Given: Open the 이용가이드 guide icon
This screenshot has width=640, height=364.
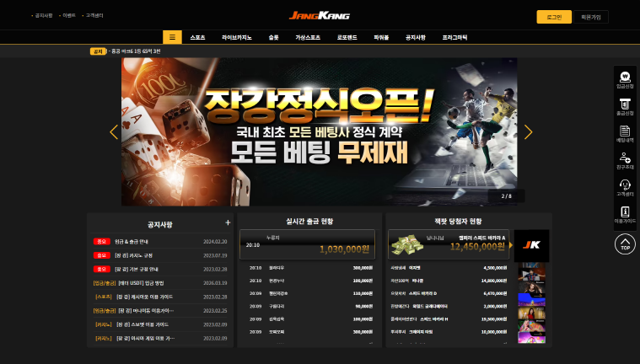Looking at the screenshot, I should pos(625,215).
